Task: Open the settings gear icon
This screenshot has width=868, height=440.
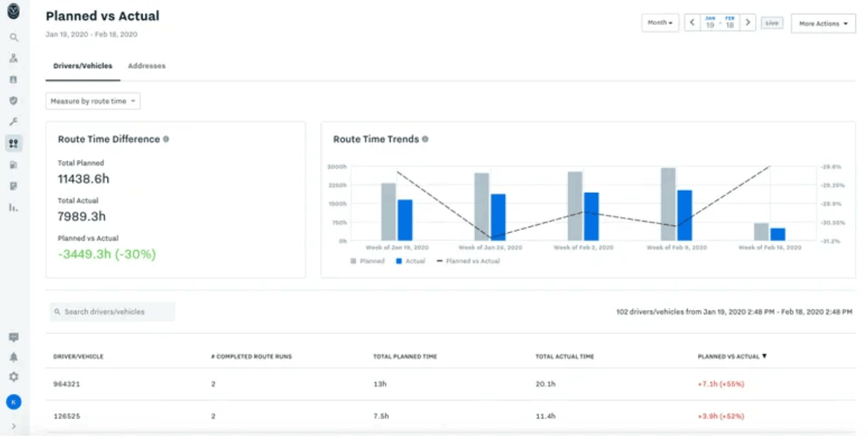Action: (14, 377)
